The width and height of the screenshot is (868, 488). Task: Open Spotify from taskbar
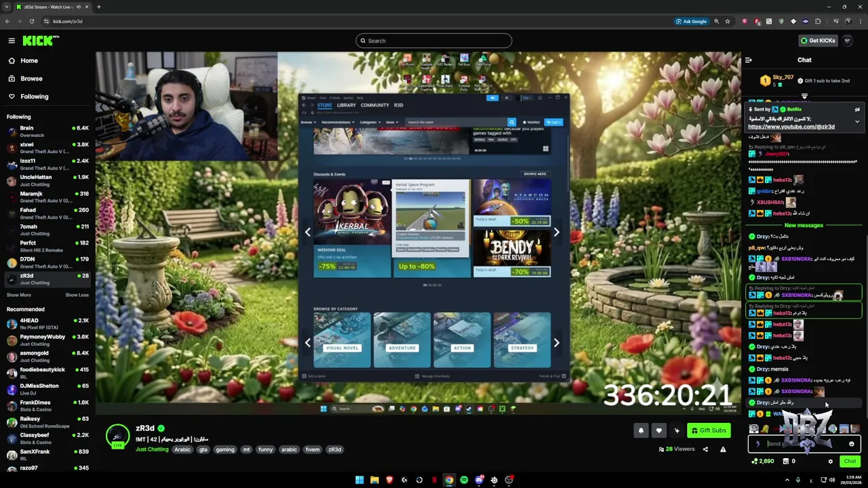pyautogui.click(x=464, y=480)
